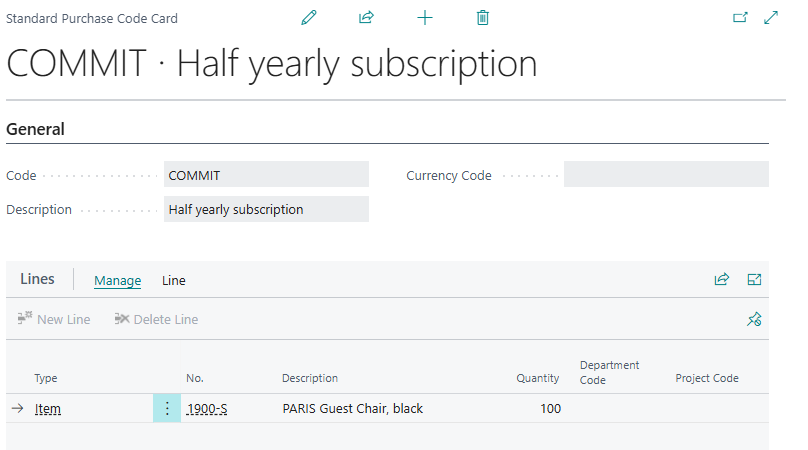808x450 pixels.
Task: Open the share icon in header
Action: pyautogui.click(x=366, y=18)
